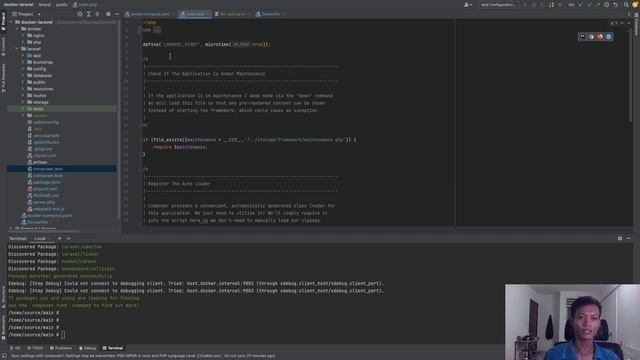Expand the nginx folder
Image resolution: width=640 pixels, height=360 pixels.
(23, 36)
